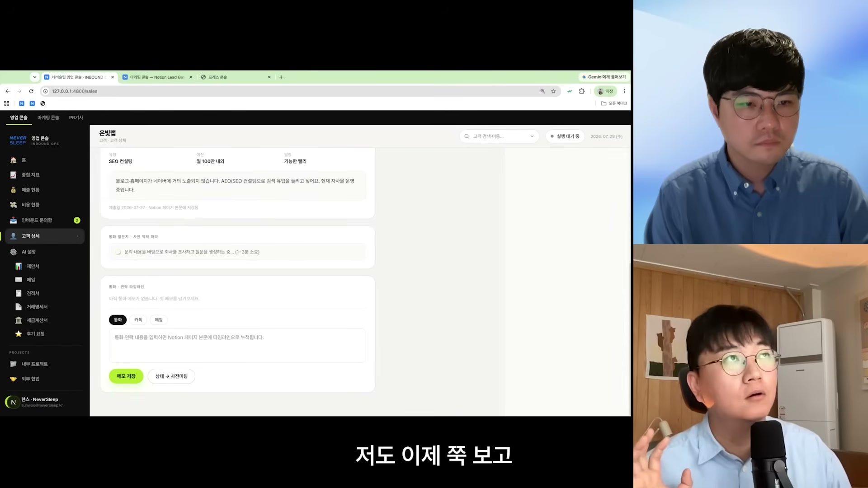
Task: Click the 실행 대기 중 status pill
Action: (x=565, y=136)
